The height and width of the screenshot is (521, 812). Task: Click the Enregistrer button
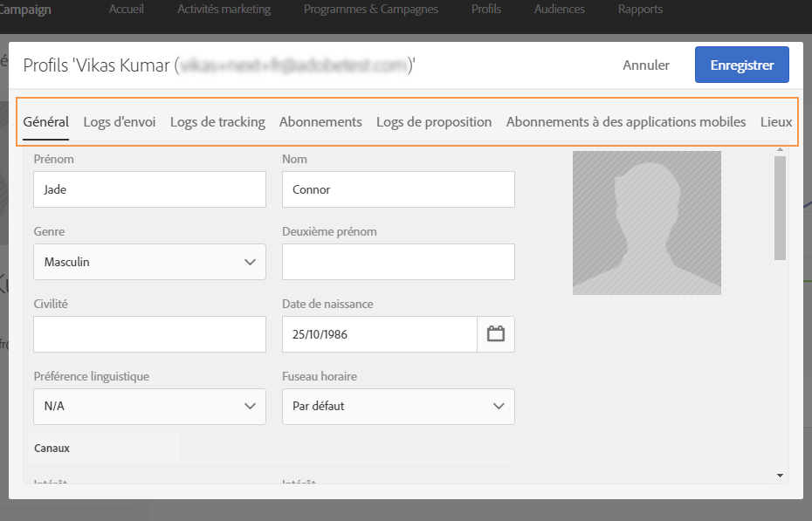[x=741, y=65]
